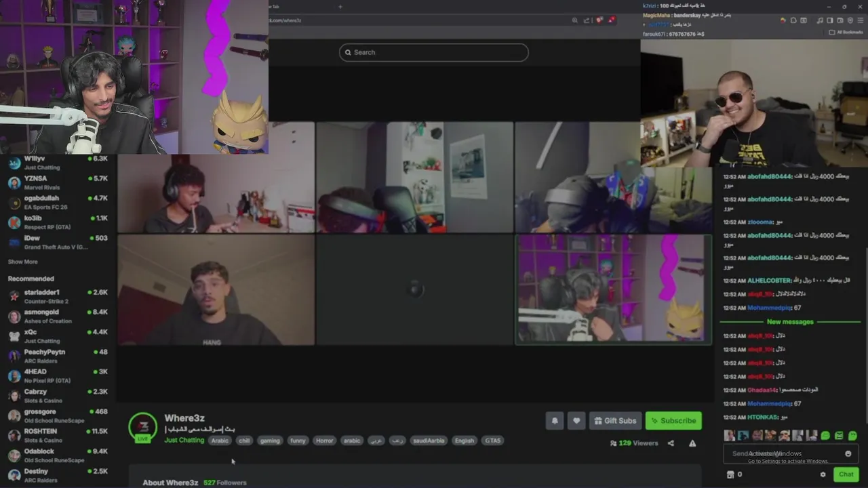Click the 129 Viewers count
This screenshot has height=488, width=868.
[x=638, y=443]
